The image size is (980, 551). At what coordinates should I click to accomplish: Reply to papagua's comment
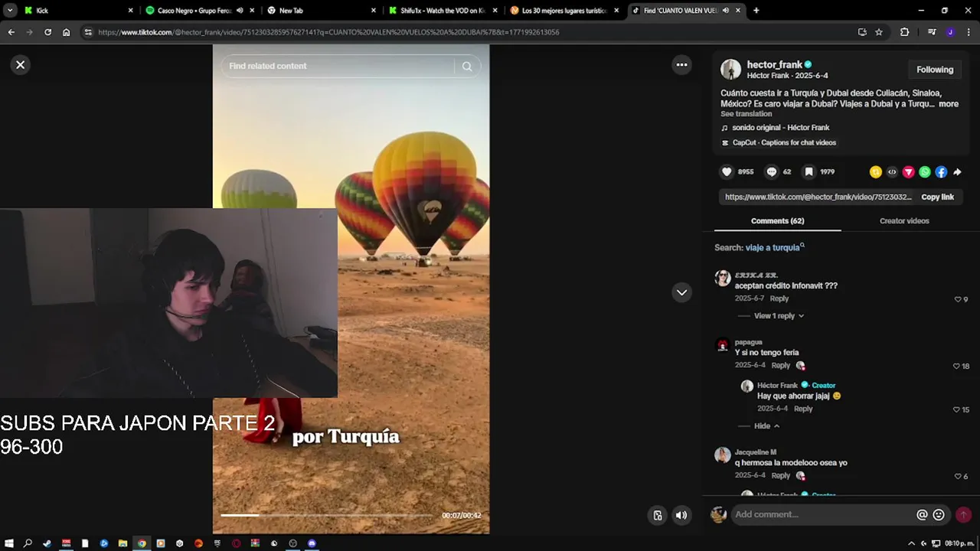[780, 366]
